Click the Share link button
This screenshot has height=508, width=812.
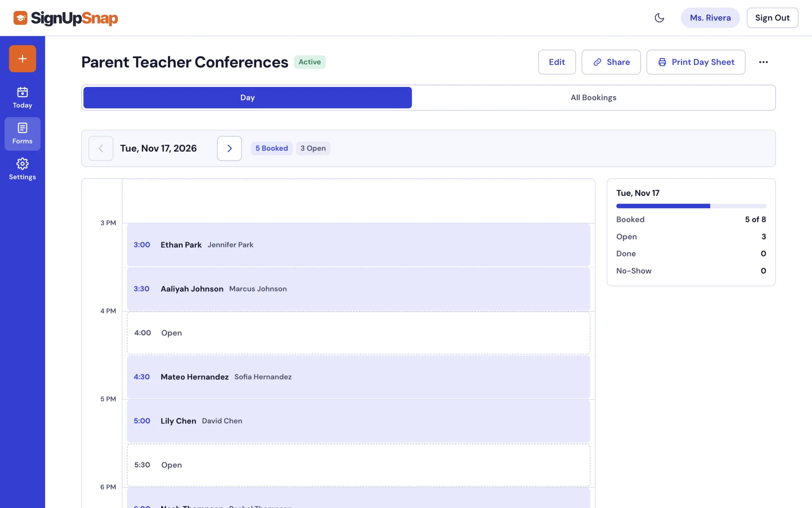point(611,62)
